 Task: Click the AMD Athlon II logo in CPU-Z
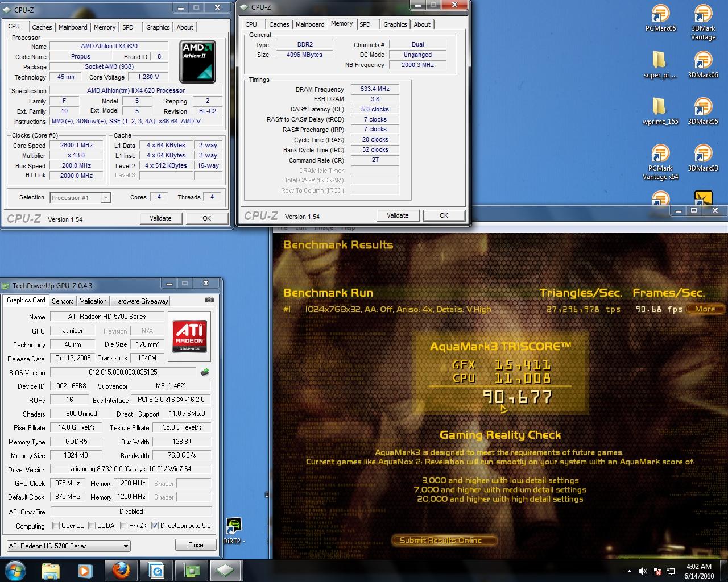[x=198, y=61]
